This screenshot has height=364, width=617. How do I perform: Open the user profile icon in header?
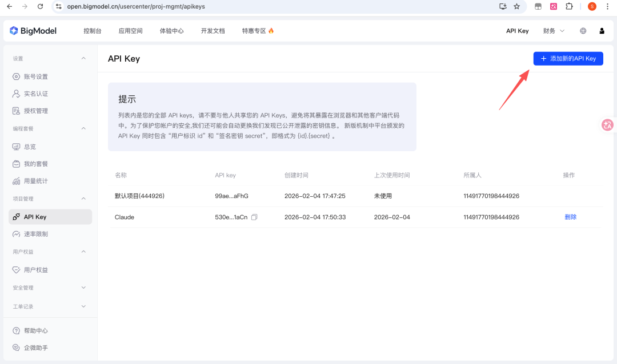point(602,31)
